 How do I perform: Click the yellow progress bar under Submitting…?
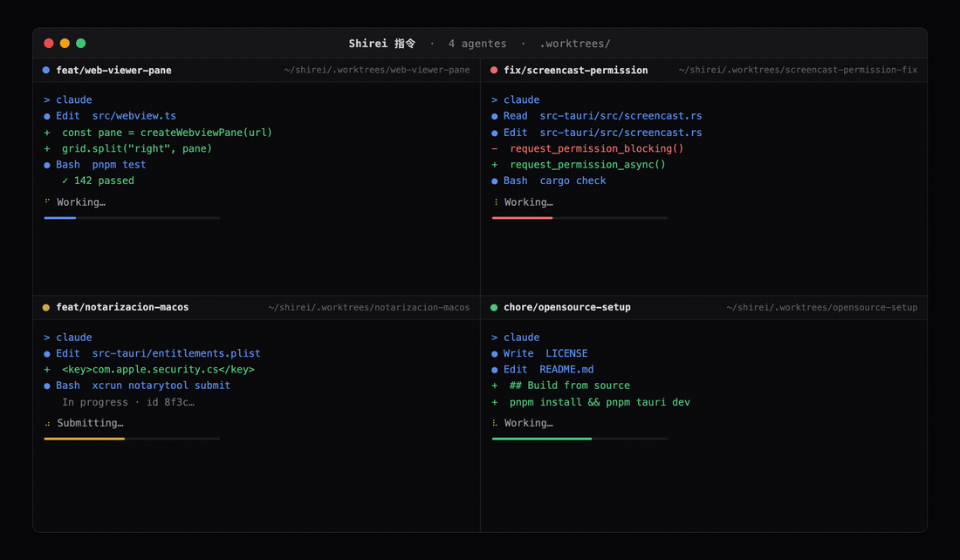coord(85,439)
